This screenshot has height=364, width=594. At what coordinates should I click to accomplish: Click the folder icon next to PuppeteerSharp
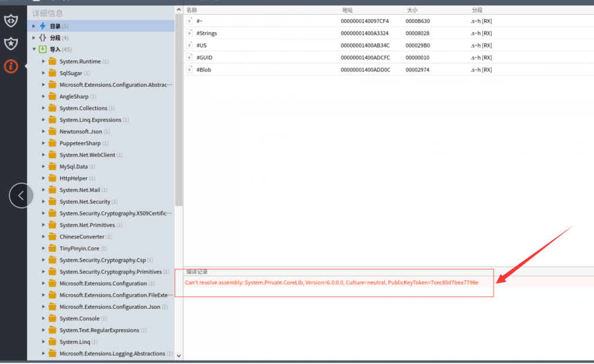[x=52, y=143]
